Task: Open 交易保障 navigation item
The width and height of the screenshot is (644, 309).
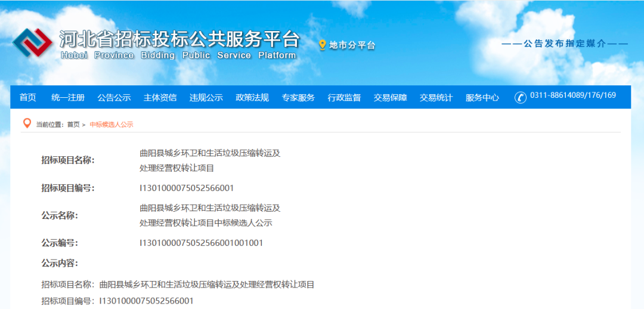Action: click(390, 97)
